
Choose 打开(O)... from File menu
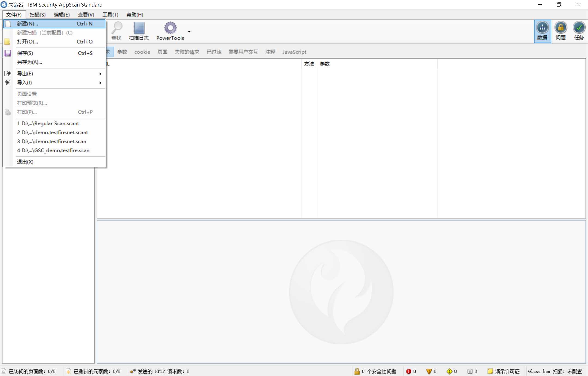click(54, 42)
